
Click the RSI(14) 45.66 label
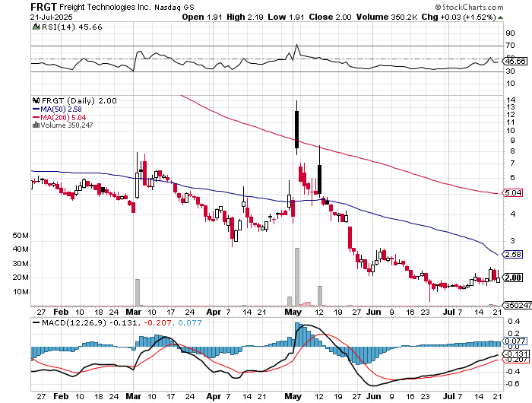coord(71,27)
